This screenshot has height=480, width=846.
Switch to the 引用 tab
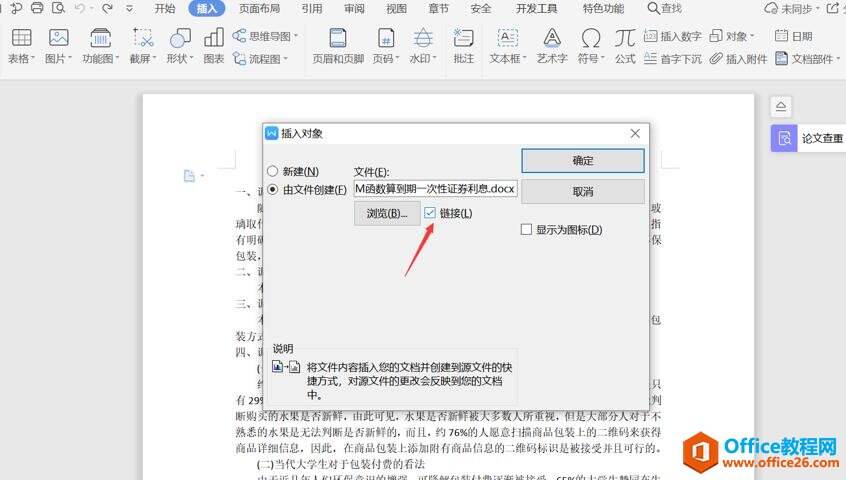(x=312, y=9)
